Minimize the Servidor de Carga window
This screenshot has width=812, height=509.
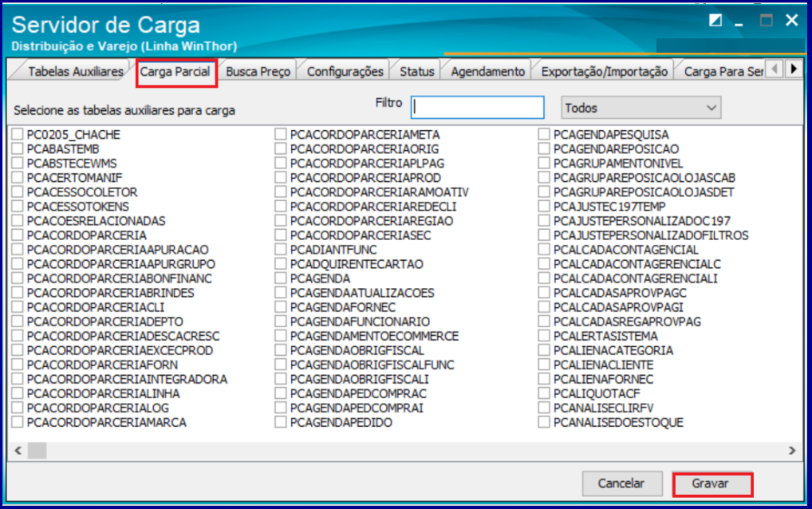[x=739, y=23]
